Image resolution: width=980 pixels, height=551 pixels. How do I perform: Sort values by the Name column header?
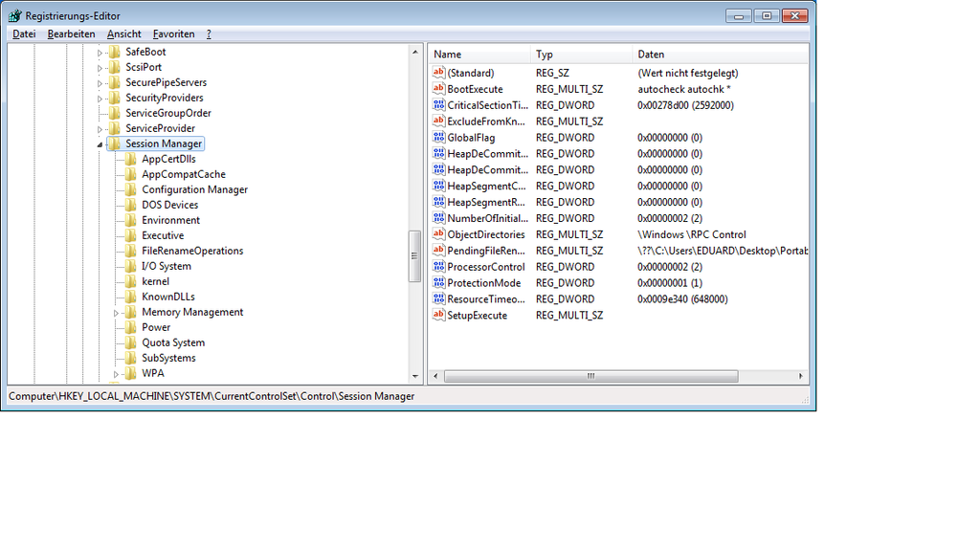pos(479,55)
